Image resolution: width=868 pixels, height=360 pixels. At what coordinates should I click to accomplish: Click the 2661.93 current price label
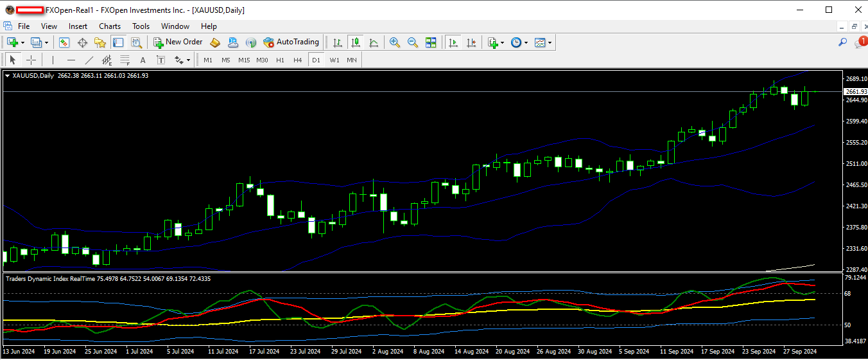click(x=856, y=92)
